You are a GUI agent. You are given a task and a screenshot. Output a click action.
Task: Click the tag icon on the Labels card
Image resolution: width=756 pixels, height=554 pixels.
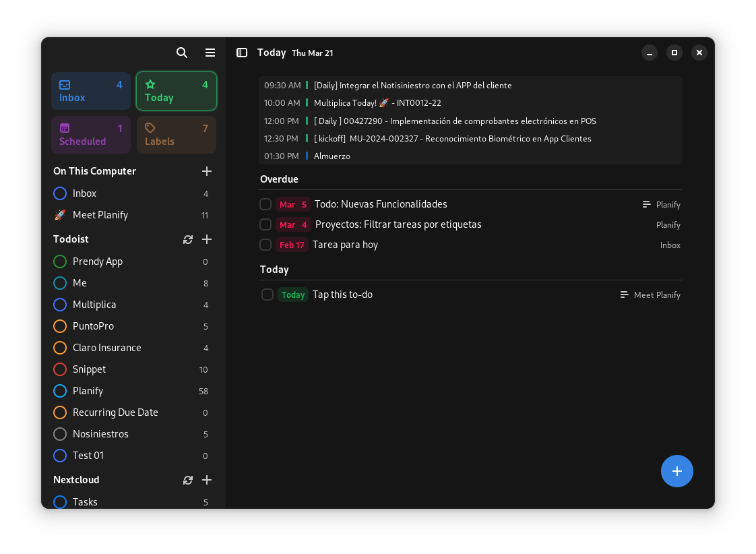tap(150, 127)
